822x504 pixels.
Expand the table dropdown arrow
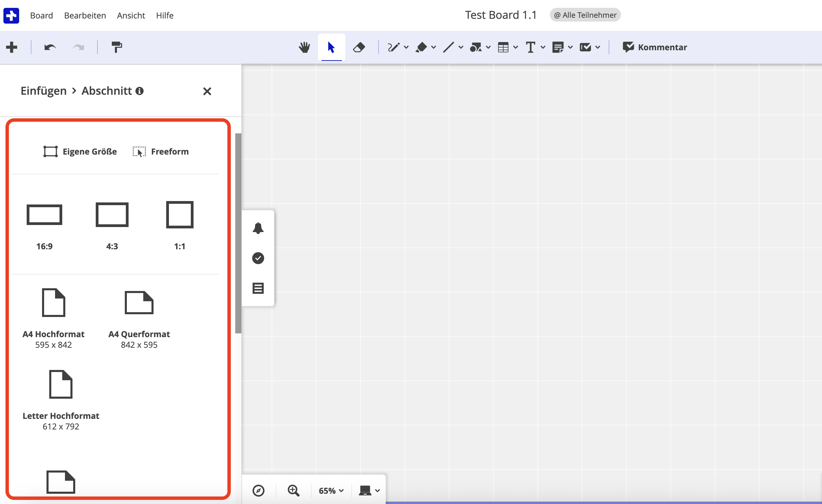click(516, 47)
